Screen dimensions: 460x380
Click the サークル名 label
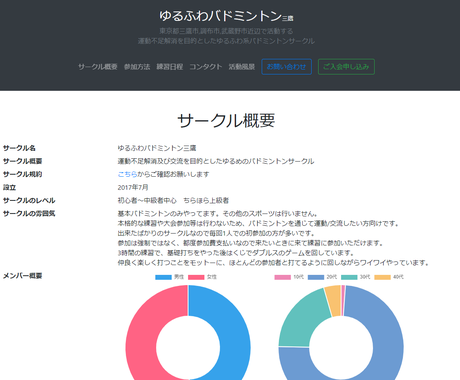coord(19,148)
